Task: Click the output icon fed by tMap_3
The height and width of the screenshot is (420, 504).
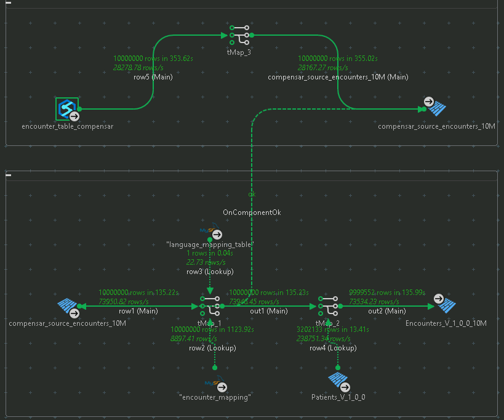Action: (x=436, y=107)
